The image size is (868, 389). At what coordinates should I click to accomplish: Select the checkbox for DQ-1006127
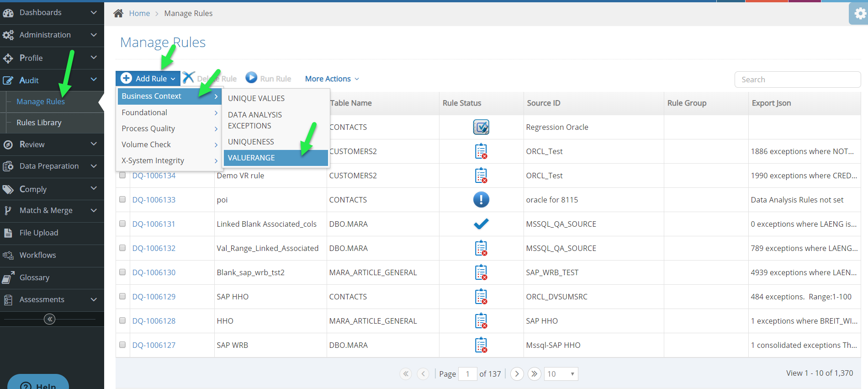(x=122, y=345)
